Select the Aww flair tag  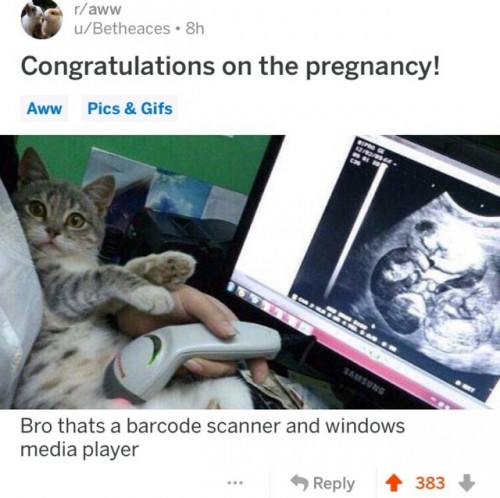pyautogui.click(x=44, y=108)
